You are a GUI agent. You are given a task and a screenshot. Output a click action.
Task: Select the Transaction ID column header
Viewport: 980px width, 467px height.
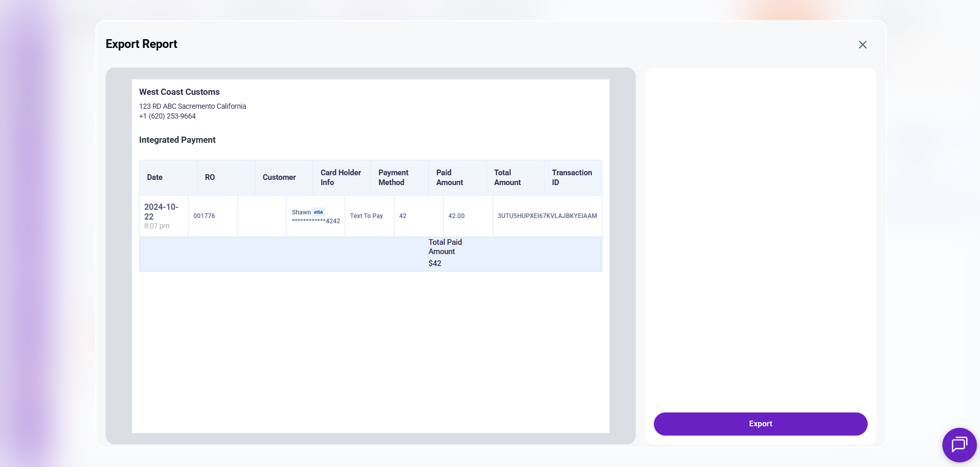[571, 177]
